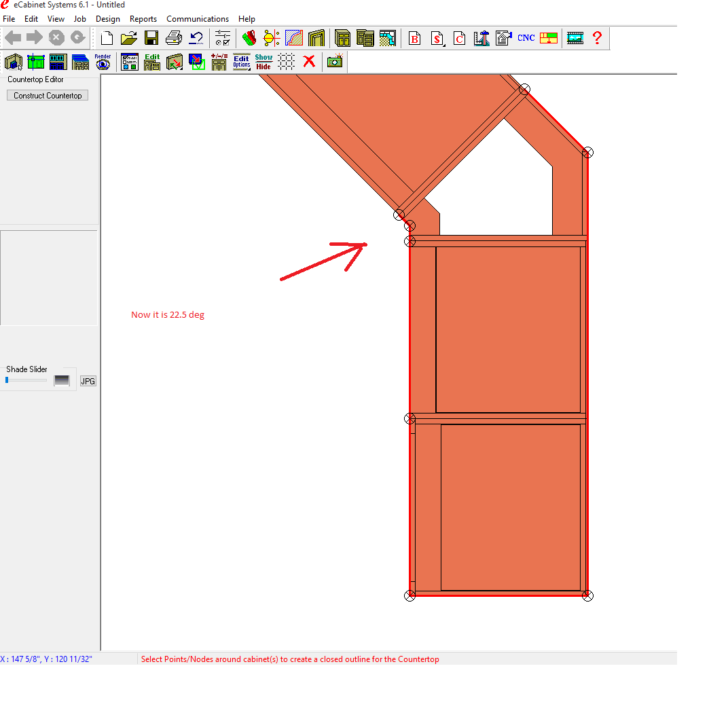This screenshot has height=717, width=728.
Task: Click the CNC output toolbar icon
Action: point(526,38)
